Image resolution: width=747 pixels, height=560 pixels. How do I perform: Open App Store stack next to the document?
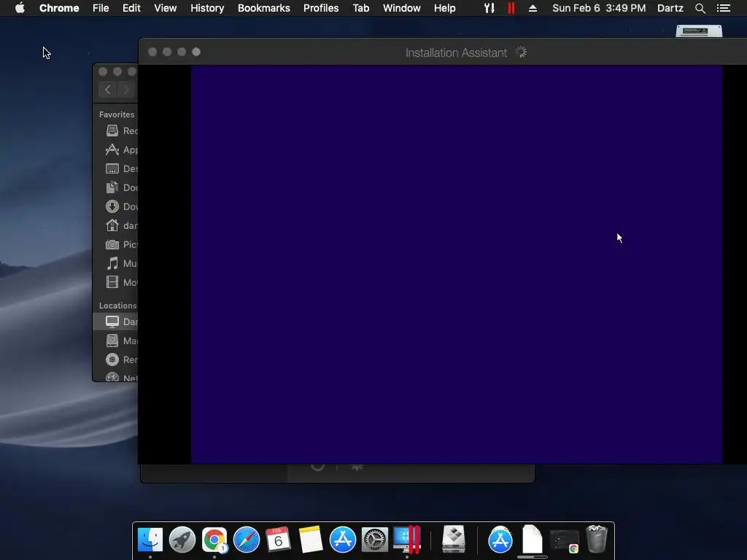(500, 540)
